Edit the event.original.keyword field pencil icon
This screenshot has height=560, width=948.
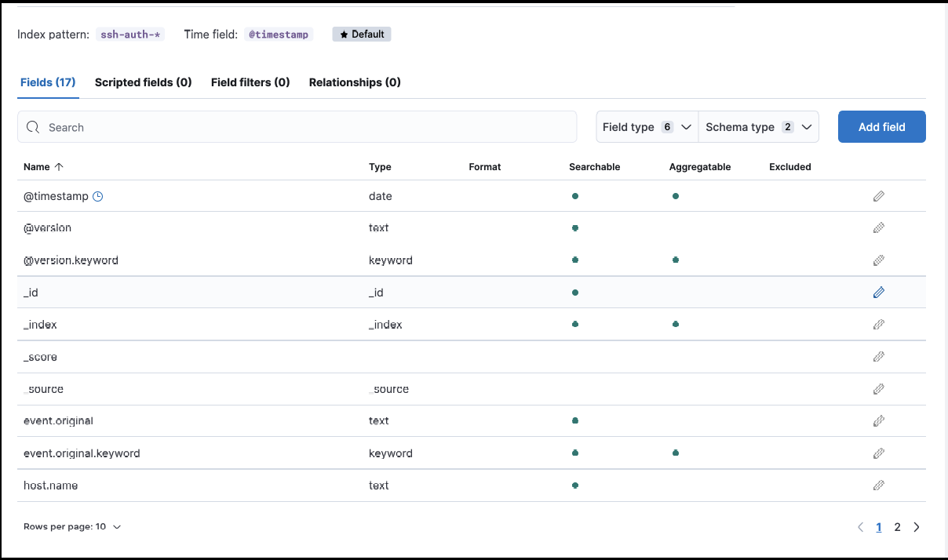click(x=879, y=453)
